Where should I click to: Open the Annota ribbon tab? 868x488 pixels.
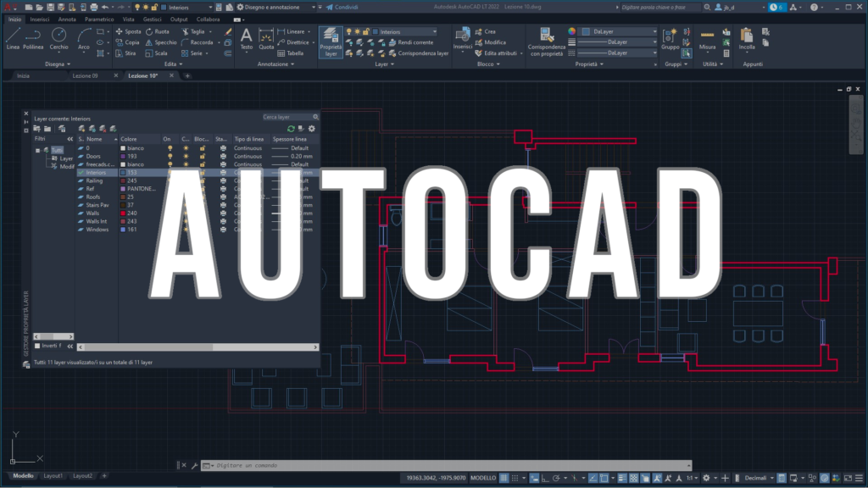[x=67, y=19]
